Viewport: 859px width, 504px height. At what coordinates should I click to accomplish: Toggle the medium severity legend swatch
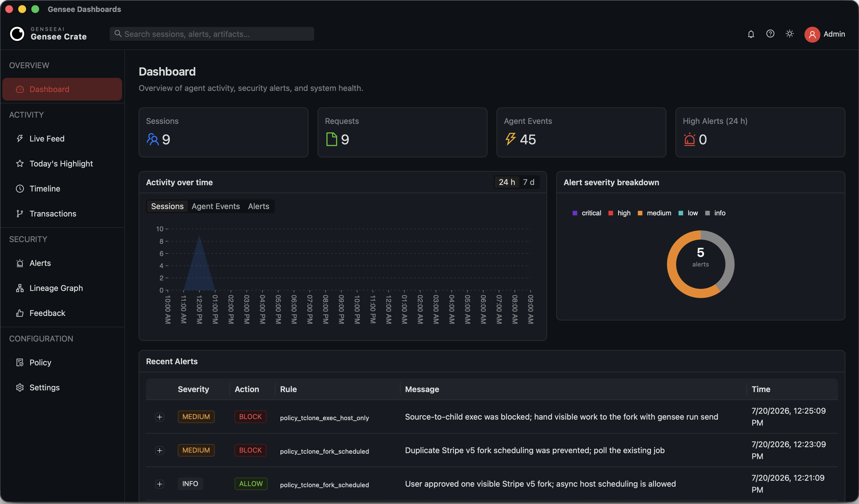tap(640, 213)
